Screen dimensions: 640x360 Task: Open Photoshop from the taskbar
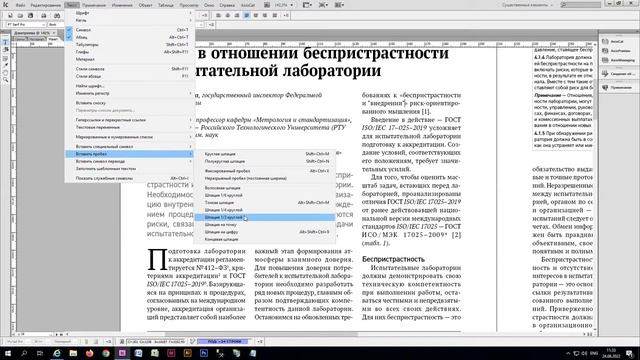[204, 353]
